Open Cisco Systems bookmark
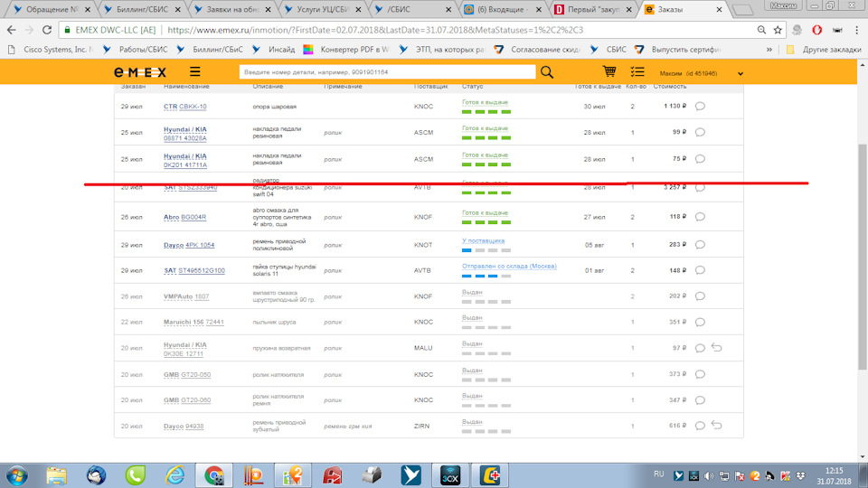Screen dimensions: 868x488 [51, 49]
